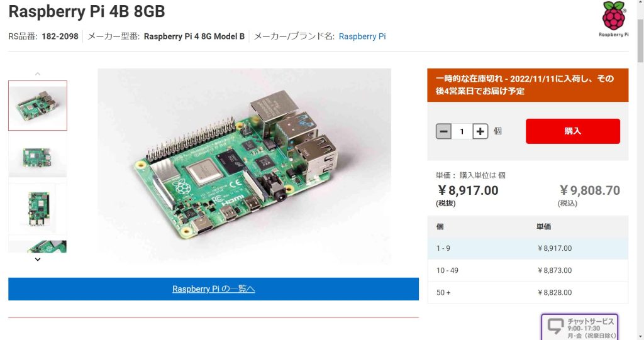Click the quantity input field
644x340 pixels.
[x=462, y=131]
